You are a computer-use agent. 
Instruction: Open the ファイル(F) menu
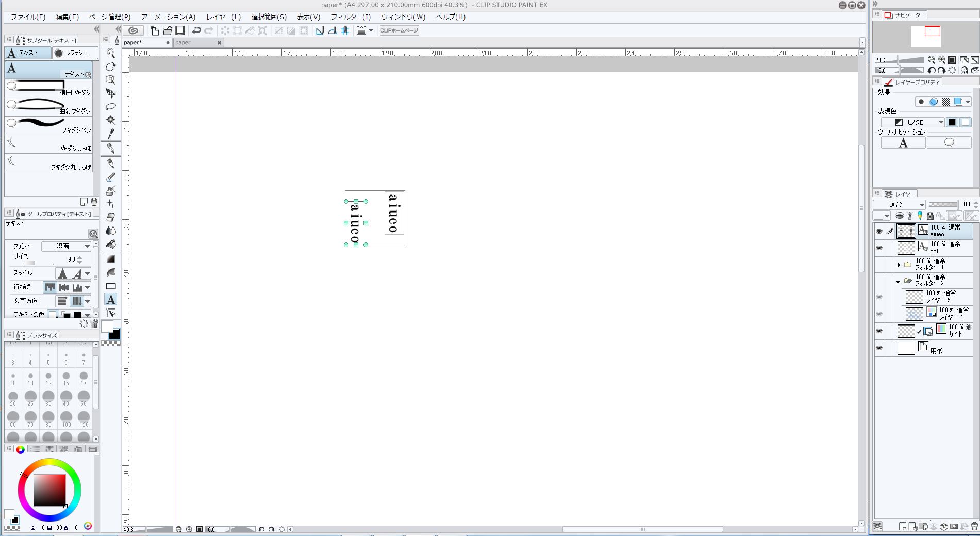pos(28,17)
